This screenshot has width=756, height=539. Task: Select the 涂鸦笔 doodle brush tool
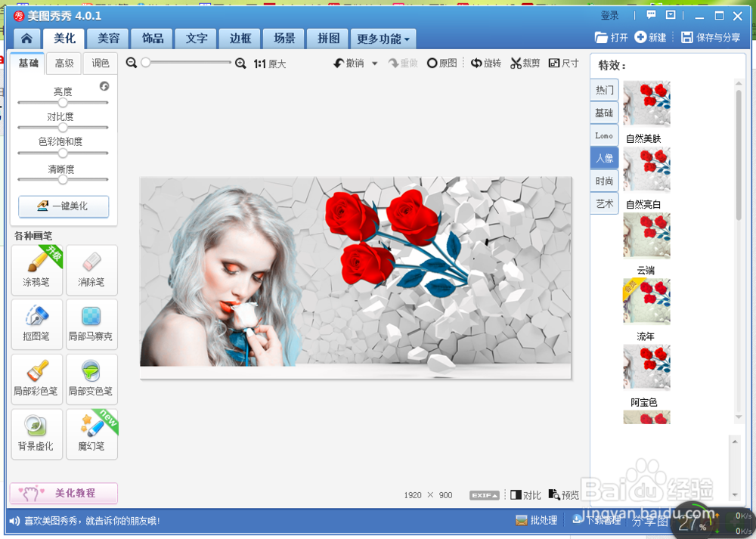click(36, 269)
